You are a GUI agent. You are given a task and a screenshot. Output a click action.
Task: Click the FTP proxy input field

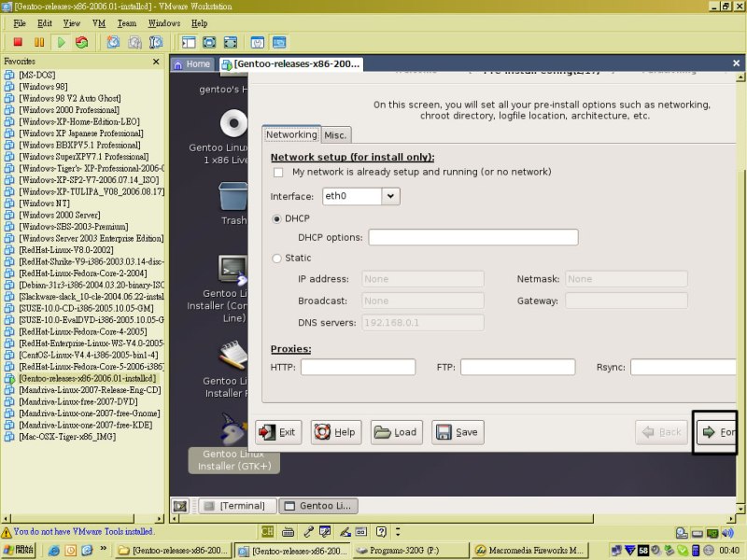(518, 367)
